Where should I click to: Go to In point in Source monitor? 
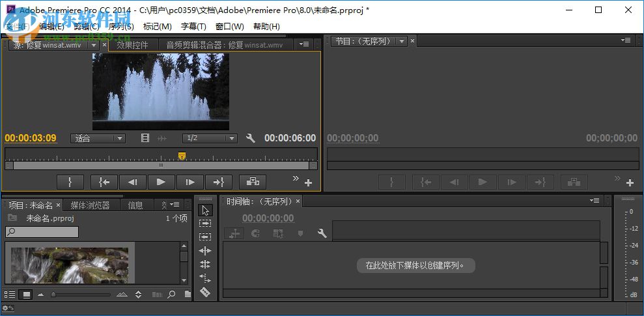click(104, 182)
